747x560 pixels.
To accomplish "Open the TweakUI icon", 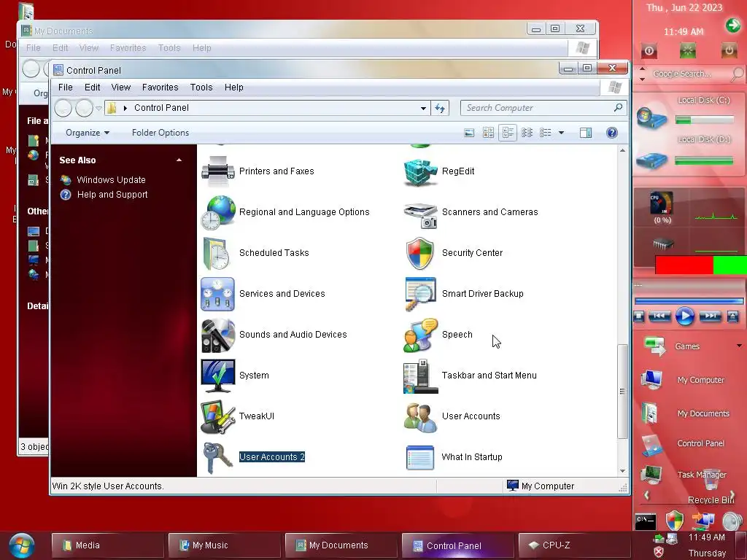I will 217,416.
